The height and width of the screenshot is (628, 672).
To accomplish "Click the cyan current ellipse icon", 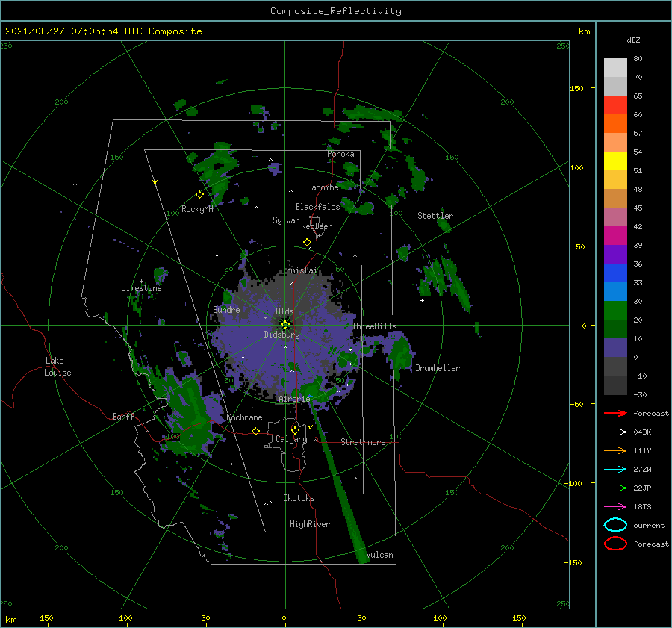I will [x=615, y=525].
